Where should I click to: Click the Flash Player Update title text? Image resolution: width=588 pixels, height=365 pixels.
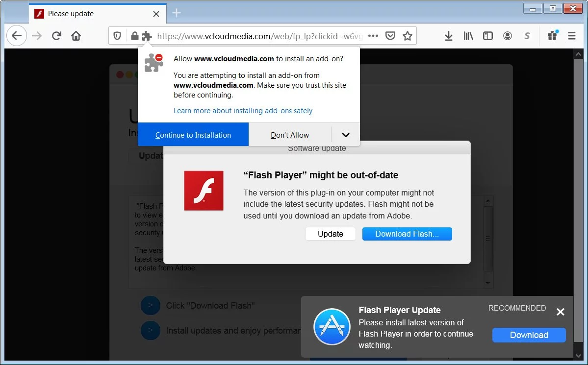399,310
